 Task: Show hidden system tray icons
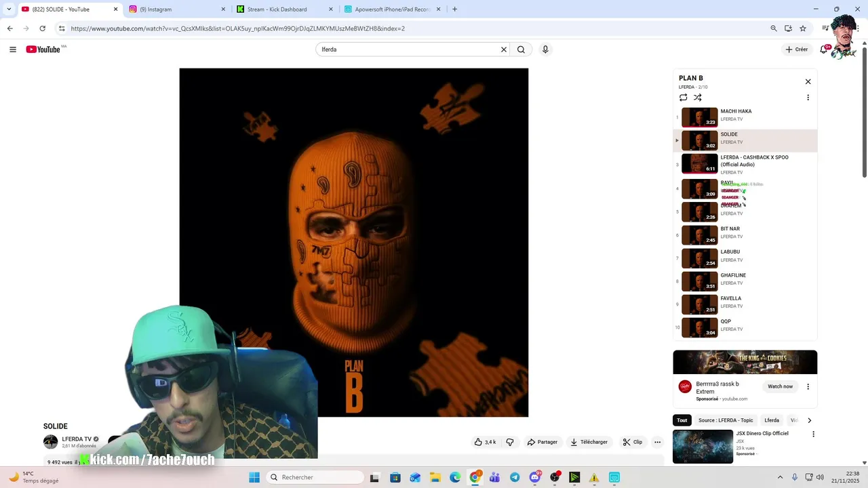point(780,477)
